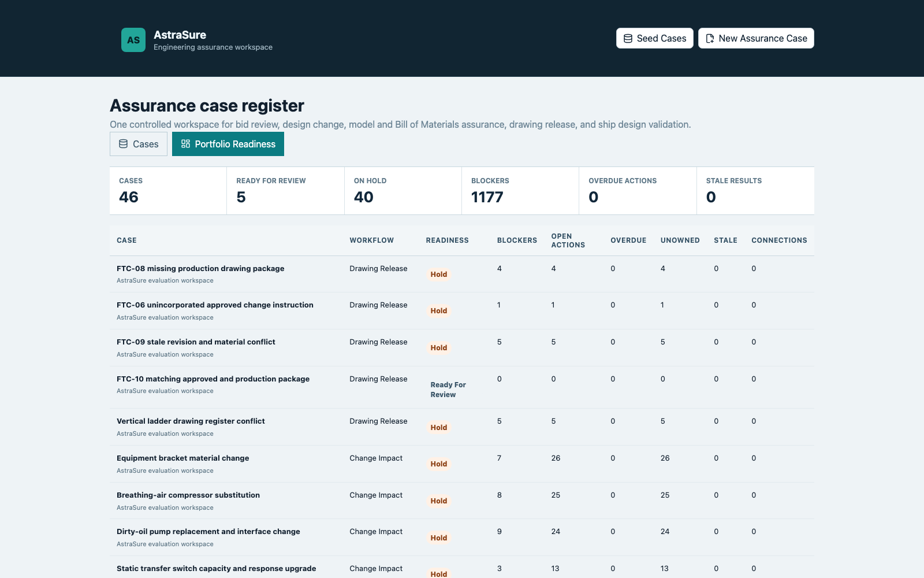Click the Cases 46 summary card
Screen dimensions: 924x578
click(x=168, y=191)
